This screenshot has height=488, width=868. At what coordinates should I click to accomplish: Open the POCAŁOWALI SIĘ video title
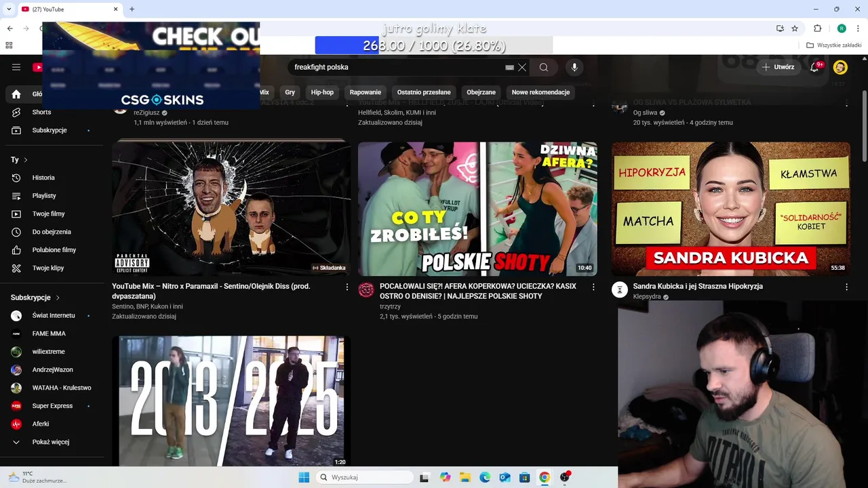[478, 291]
